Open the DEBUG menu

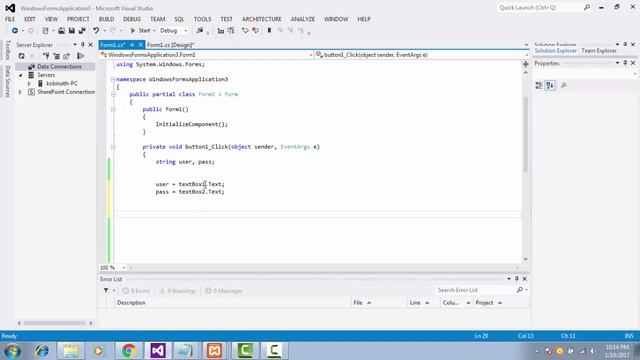[x=132, y=19]
